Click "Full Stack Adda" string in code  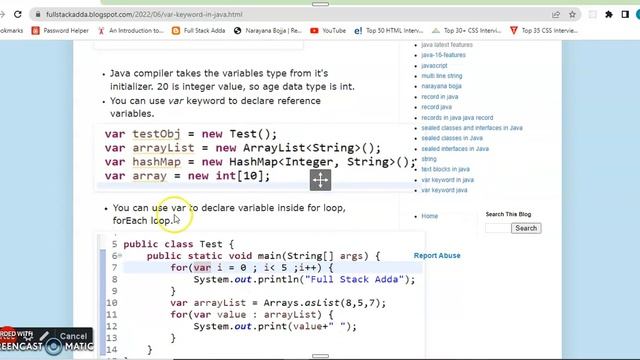pyautogui.click(x=354, y=279)
